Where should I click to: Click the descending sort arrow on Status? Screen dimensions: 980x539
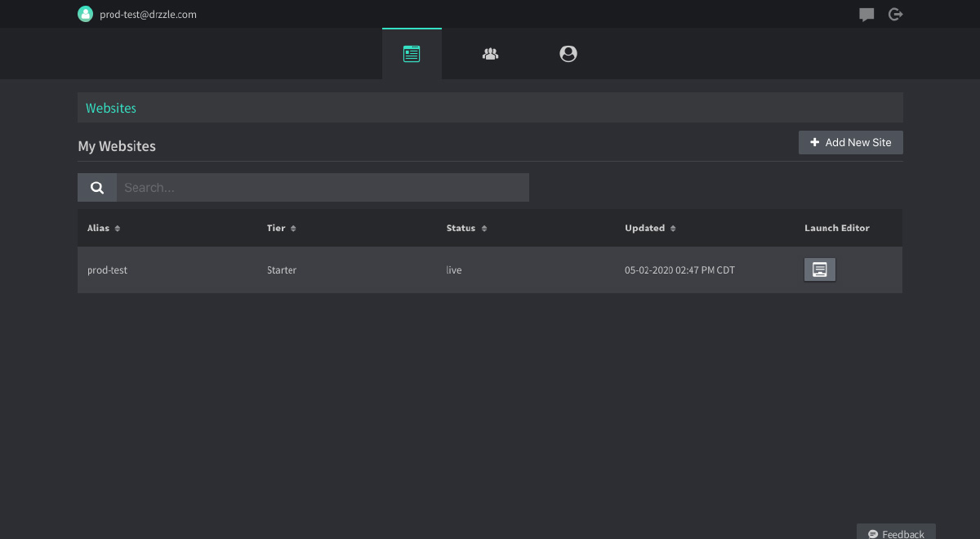[483, 231]
